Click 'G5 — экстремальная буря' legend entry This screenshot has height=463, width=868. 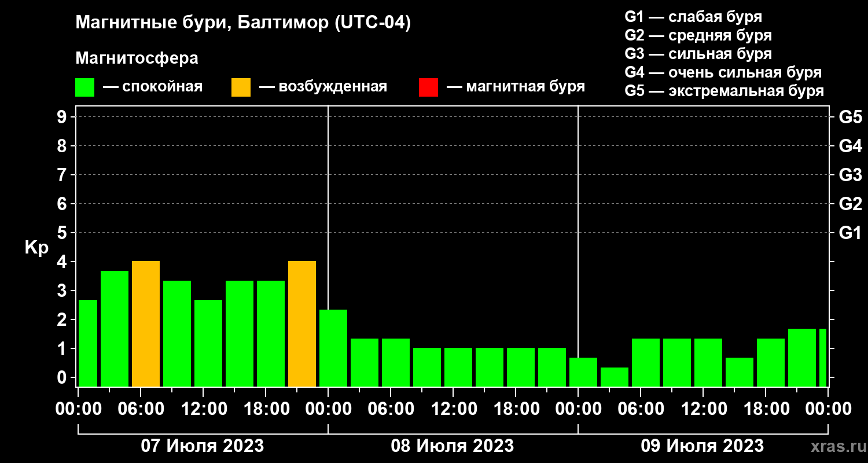click(724, 91)
